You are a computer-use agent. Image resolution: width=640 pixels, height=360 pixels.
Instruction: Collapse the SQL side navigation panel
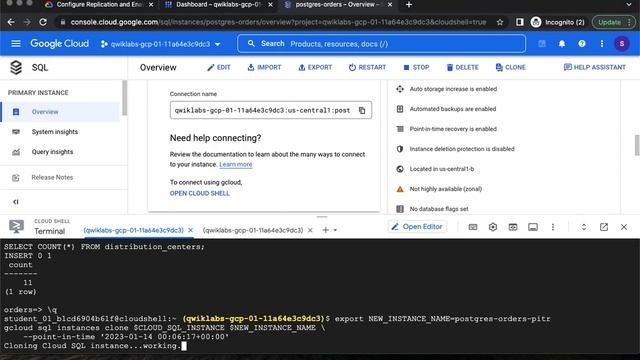(16, 202)
